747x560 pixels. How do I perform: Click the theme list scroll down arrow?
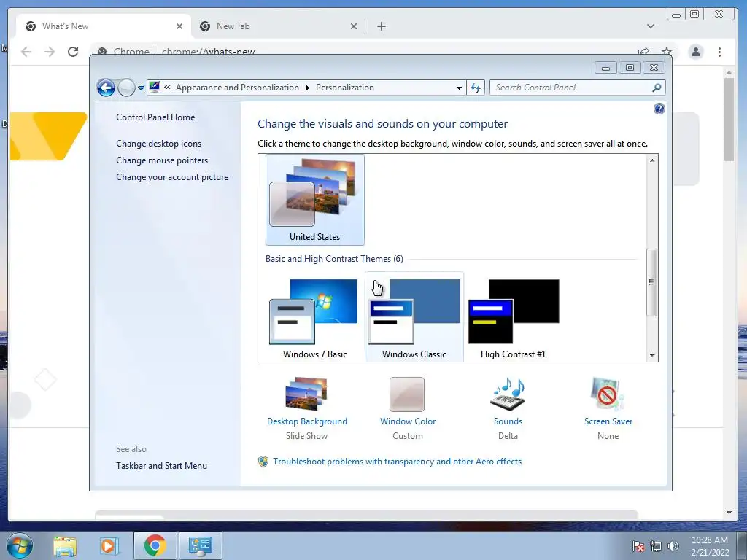(652, 355)
